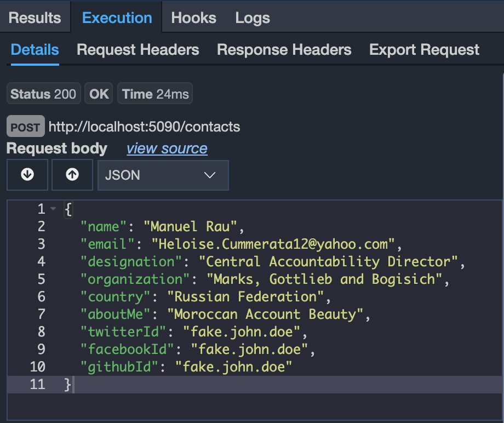Image resolution: width=504 pixels, height=423 pixels.
Task: Open the JSON format dropdown
Action: (163, 175)
